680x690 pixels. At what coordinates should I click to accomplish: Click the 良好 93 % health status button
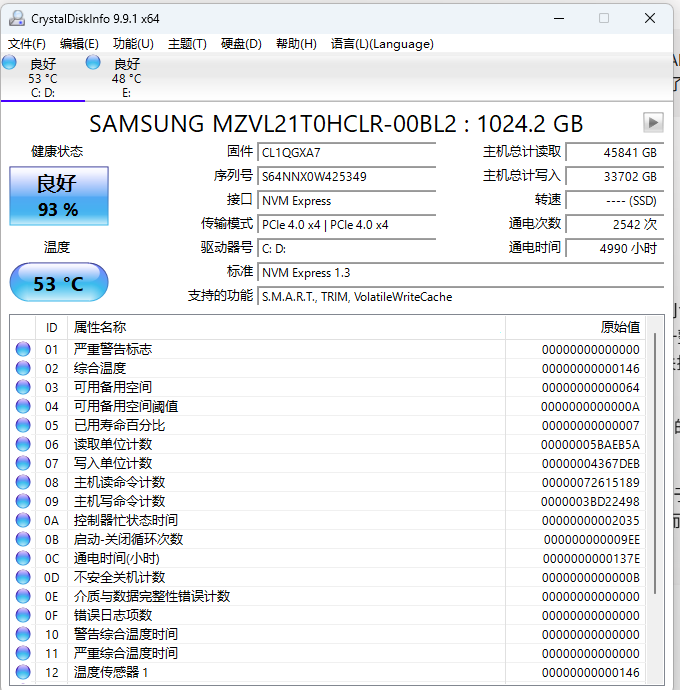pyautogui.click(x=59, y=196)
